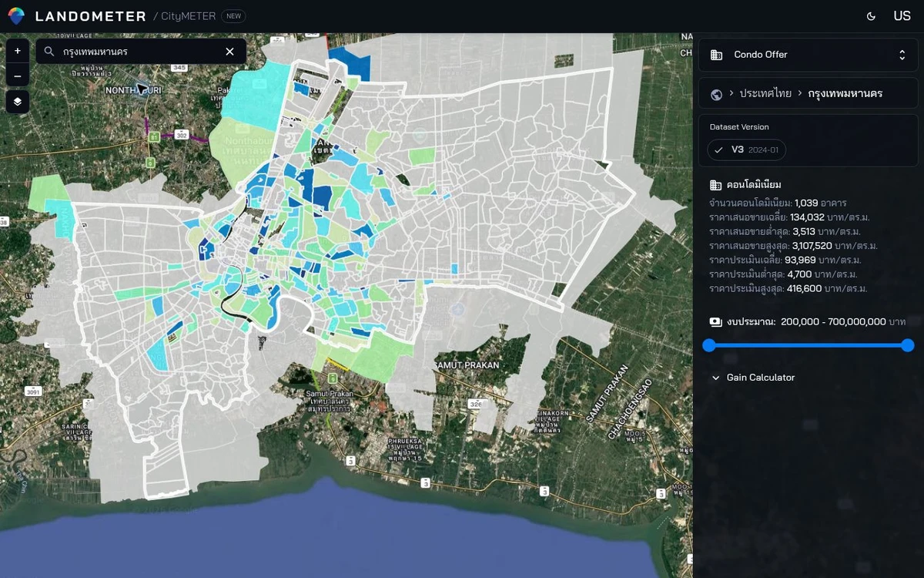The height and width of the screenshot is (578, 924).
Task: Open the Condo Offer dropdown
Action: tap(808, 55)
